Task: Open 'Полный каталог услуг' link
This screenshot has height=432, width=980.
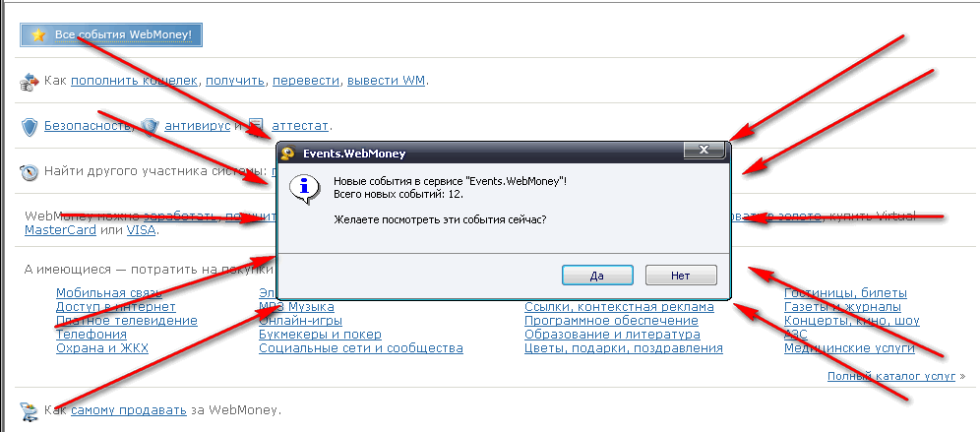Action: pyautogui.click(x=891, y=376)
